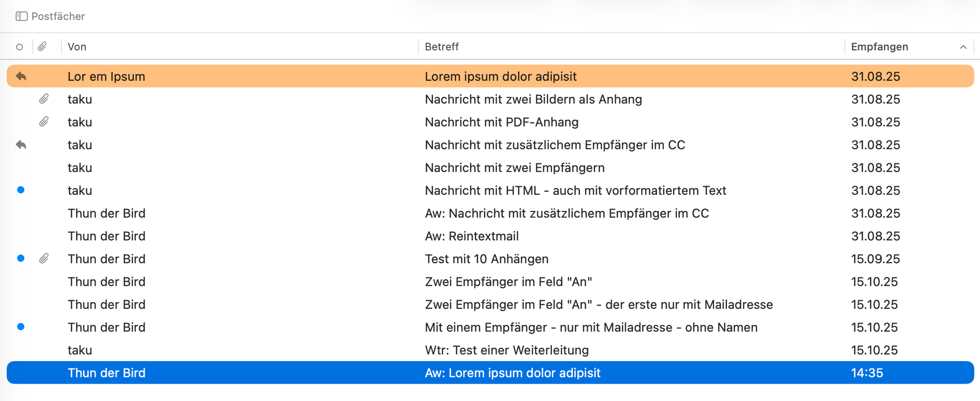
Task: Toggle unread dot on HTML message row
Action: pyautogui.click(x=21, y=190)
